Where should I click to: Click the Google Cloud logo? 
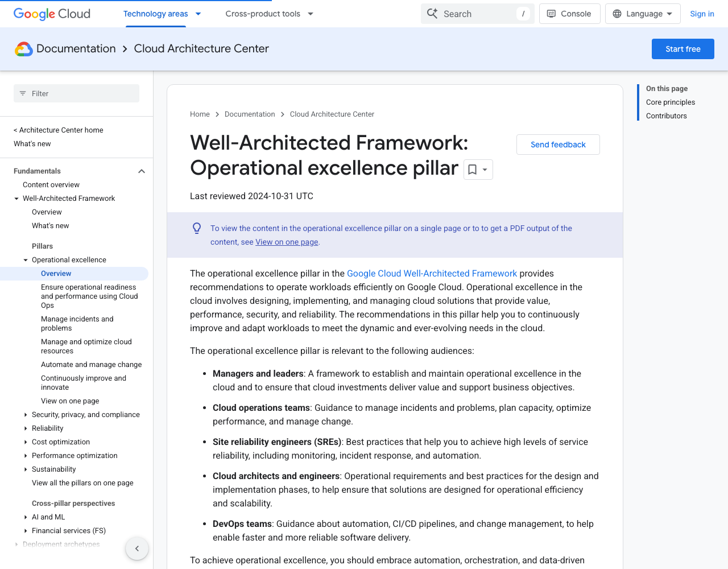(52, 14)
